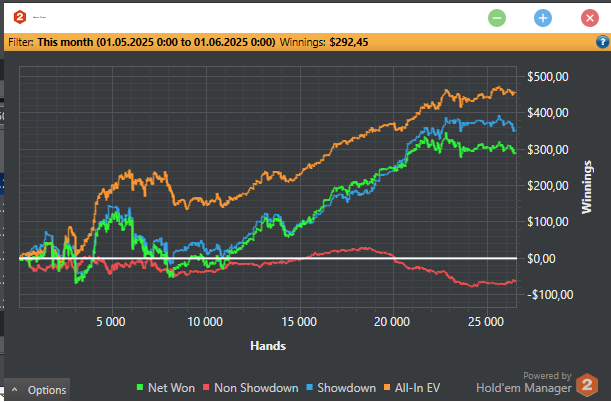
Task: Click the blue Showdown color swatch
Action: click(310, 388)
